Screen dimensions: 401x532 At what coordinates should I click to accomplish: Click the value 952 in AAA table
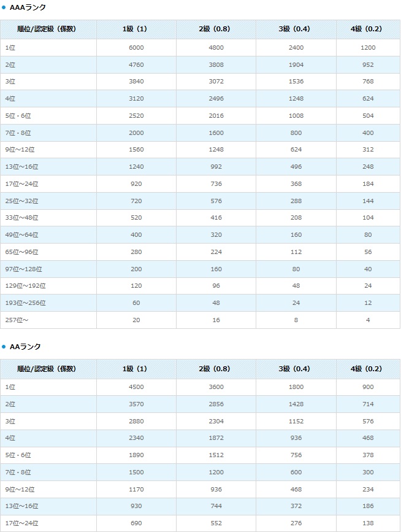[368, 65]
